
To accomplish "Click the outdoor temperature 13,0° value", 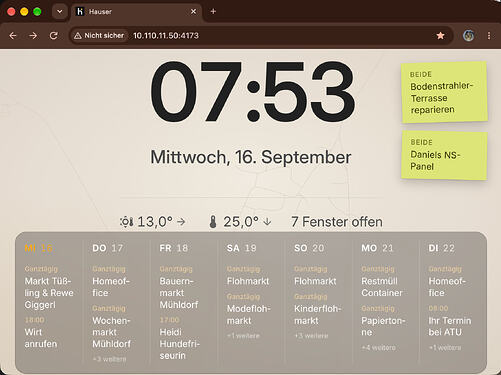I will coord(155,222).
